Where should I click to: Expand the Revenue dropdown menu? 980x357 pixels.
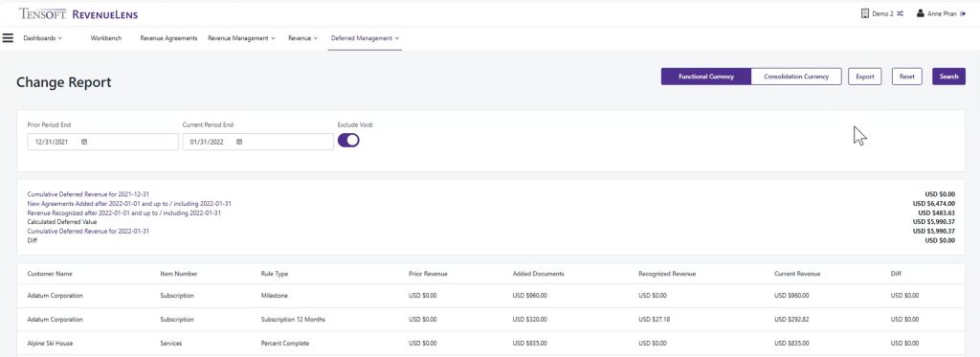[303, 38]
